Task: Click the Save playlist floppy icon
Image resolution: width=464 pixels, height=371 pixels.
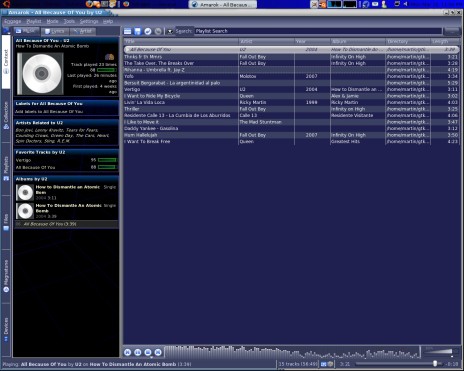Action: click(138, 31)
